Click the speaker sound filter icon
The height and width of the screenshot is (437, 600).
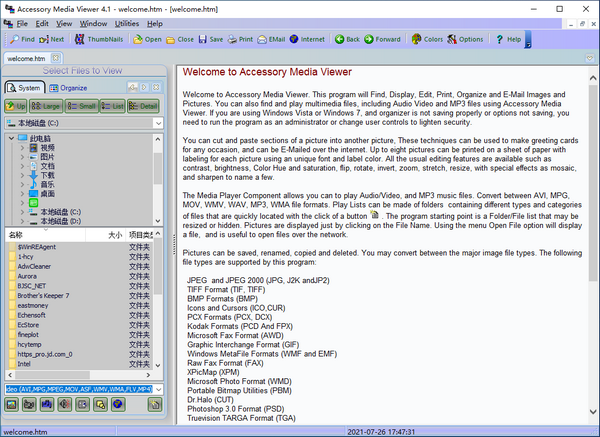65,404
